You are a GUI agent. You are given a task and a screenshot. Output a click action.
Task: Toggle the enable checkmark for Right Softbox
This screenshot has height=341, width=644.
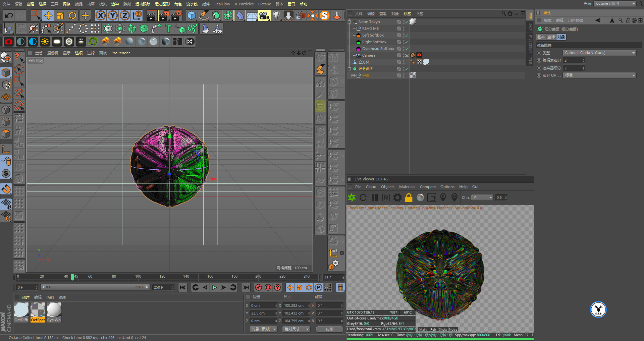[407, 42]
